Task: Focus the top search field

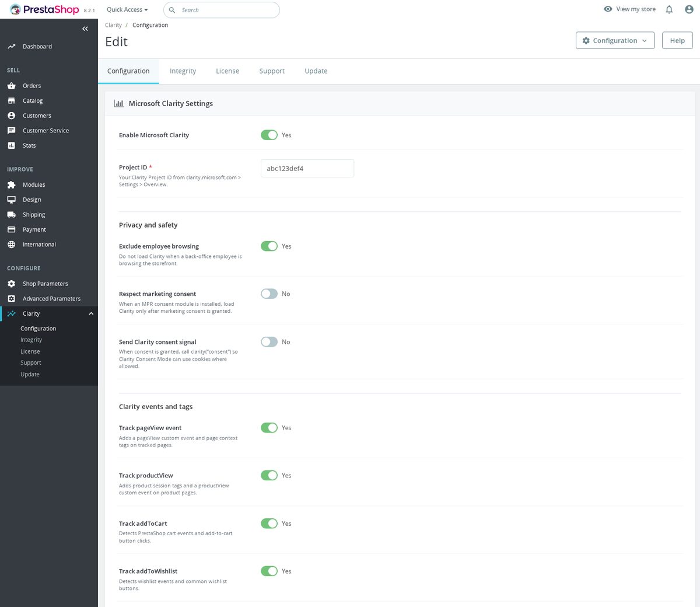Action: (221, 10)
